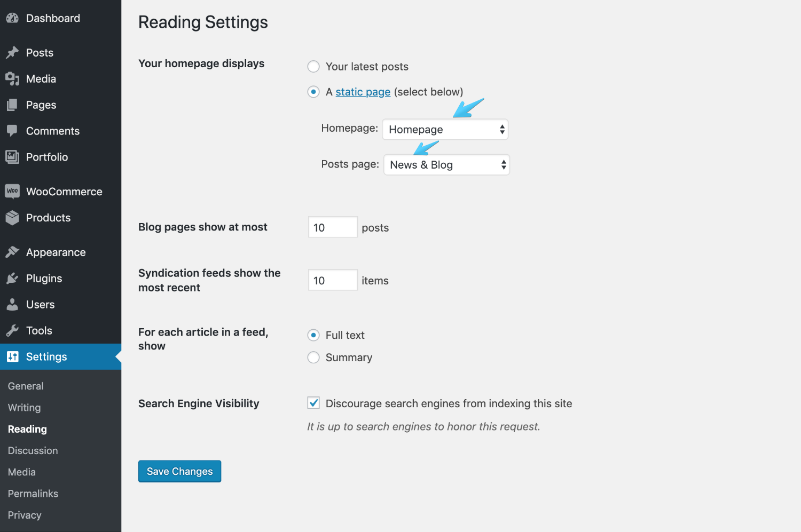The height and width of the screenshot is (532, 801).
Task: Click the WooCommerce woo icon
Action: click(x=12, y=191)
